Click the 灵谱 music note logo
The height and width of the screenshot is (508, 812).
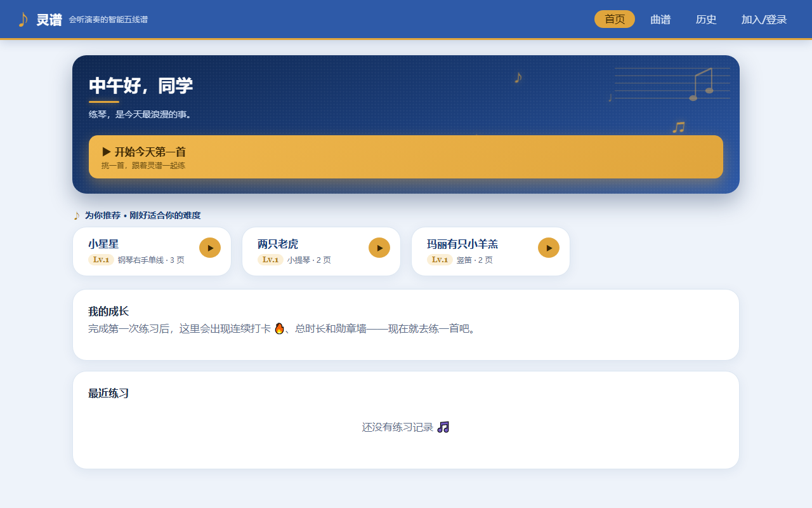[23, 20]
